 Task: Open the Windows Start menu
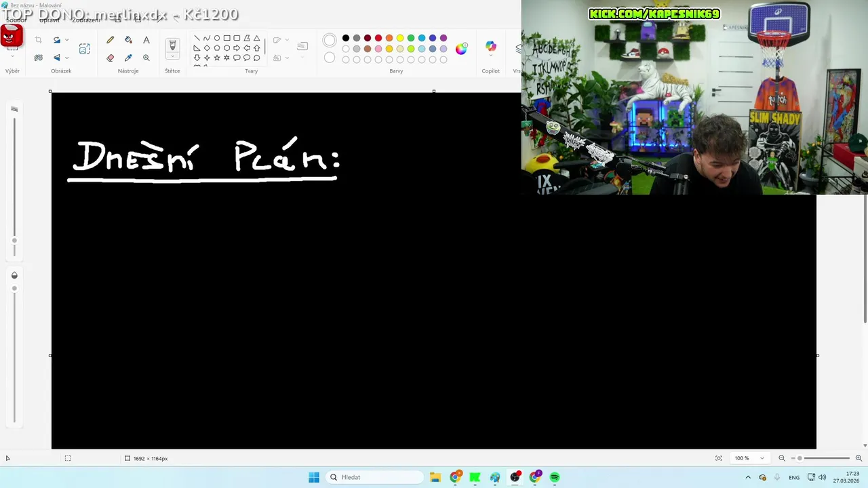314,477
